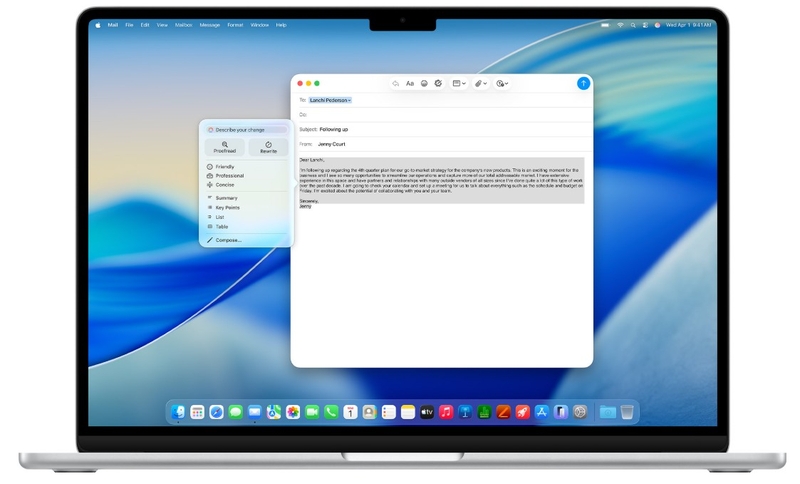
Task: Open Phone app from the Dock
Action: pos(331,412)
